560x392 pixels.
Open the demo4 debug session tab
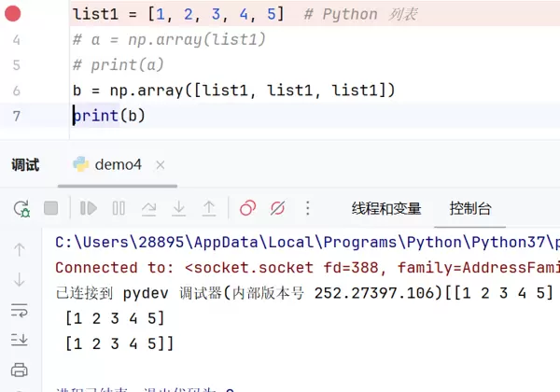[x=107, y=164]
